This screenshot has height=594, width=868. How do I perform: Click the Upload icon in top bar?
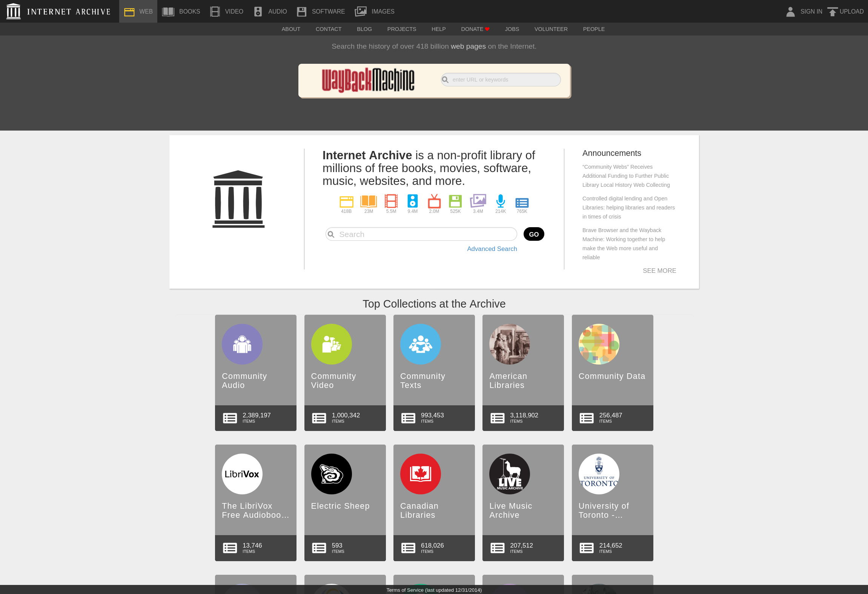833,11
